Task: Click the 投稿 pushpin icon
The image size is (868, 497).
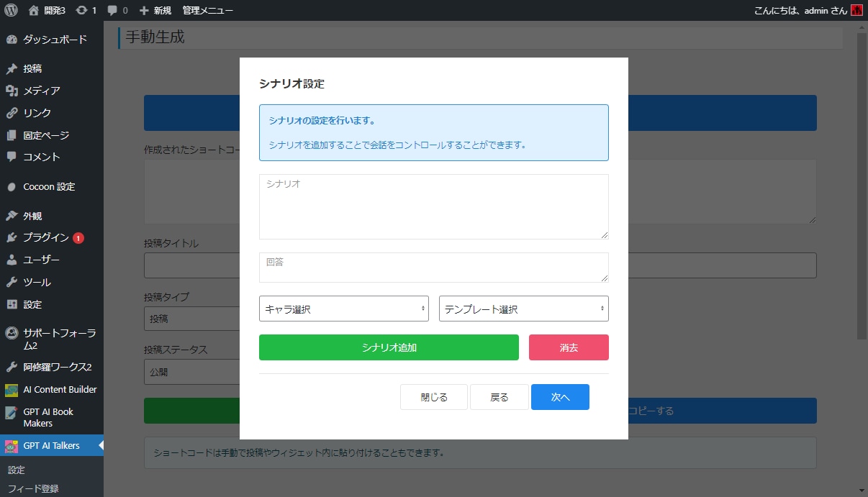Action: (x=12, y=68)
